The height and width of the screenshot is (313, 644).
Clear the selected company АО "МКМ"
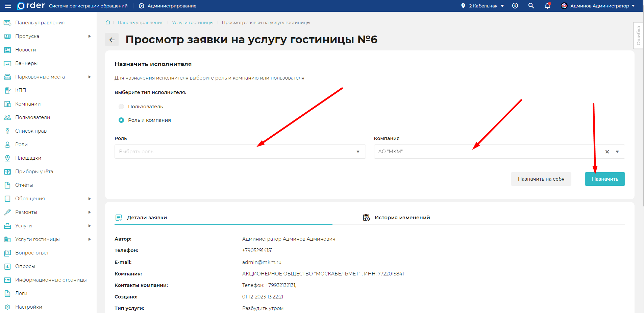click(x=607, y=152)
